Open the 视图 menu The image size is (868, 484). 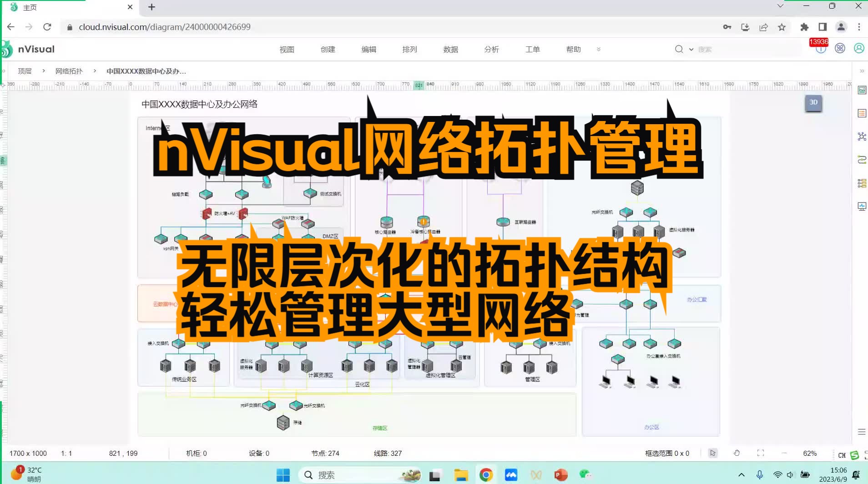tap(287, 49)
